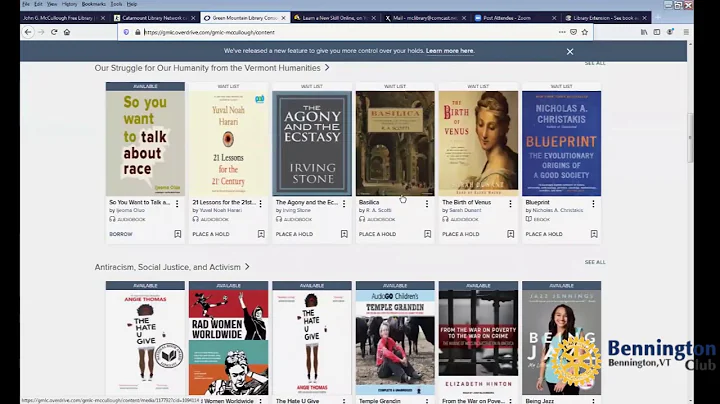Add The Birth of Venus to wish list
The height and width of the screenshot is (404, 720).
click(x=511, y=234)
